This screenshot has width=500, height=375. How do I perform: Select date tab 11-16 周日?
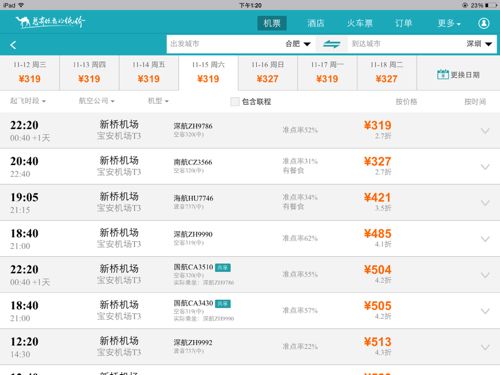(x=268, y=73)
